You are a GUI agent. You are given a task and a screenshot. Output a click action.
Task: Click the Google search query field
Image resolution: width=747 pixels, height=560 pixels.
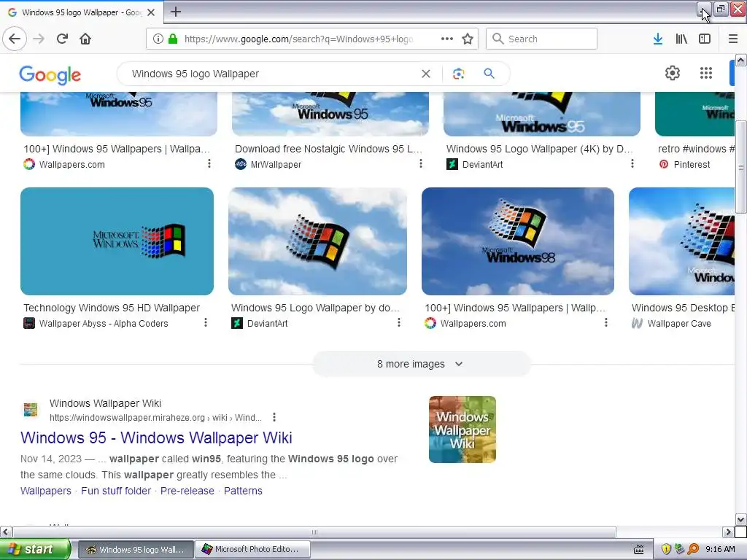(x=271, y=74)
